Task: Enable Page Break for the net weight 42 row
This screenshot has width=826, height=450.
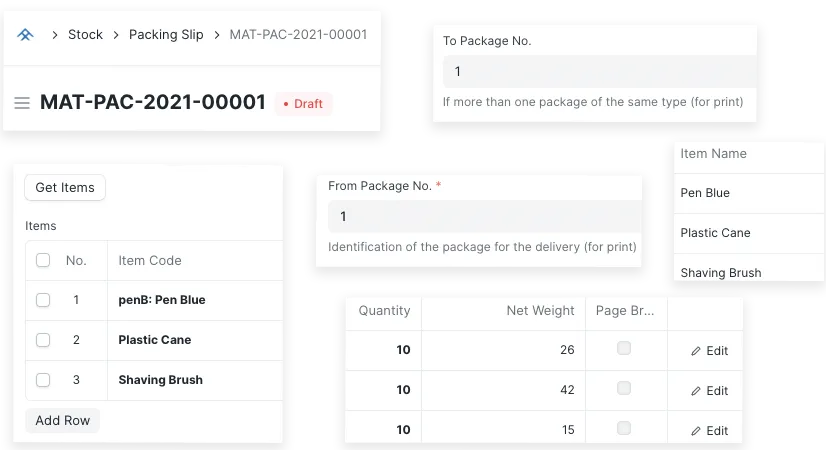Action: click(624, 388)
